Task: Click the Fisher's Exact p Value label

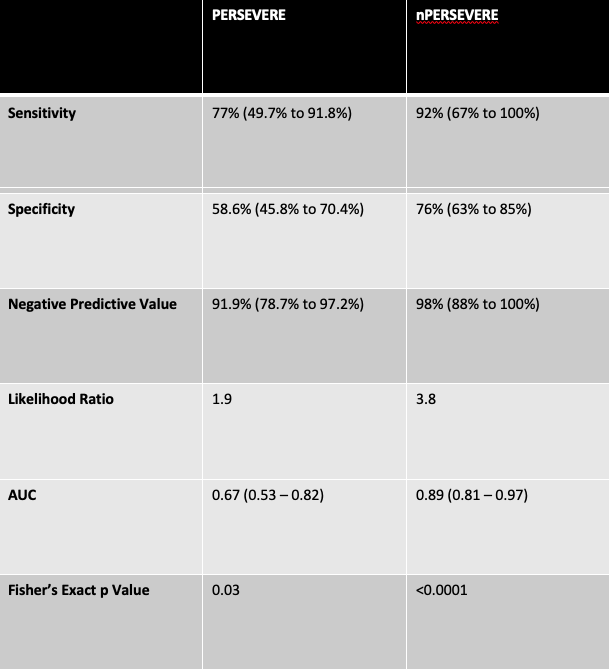Action: [x=79, y=590]
